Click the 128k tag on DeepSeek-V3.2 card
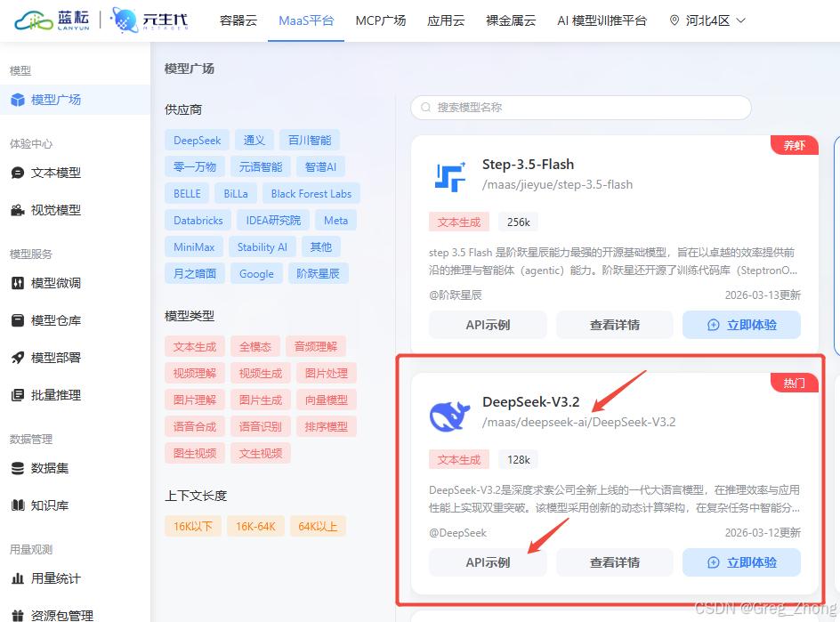This screenshot has width=840, height=622. click(x=519, y=460)
